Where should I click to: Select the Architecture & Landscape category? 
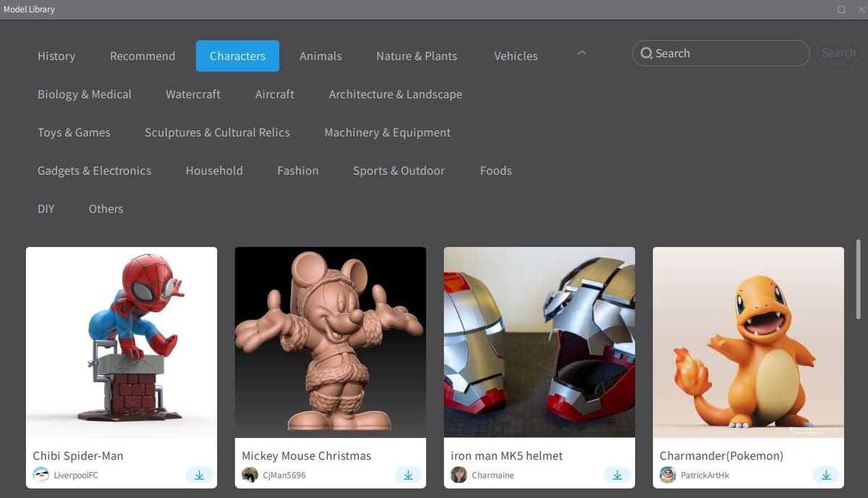396,94
